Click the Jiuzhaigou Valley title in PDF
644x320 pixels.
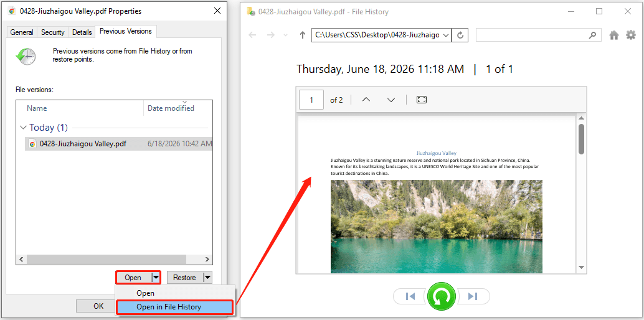click(x=436, y=153)
